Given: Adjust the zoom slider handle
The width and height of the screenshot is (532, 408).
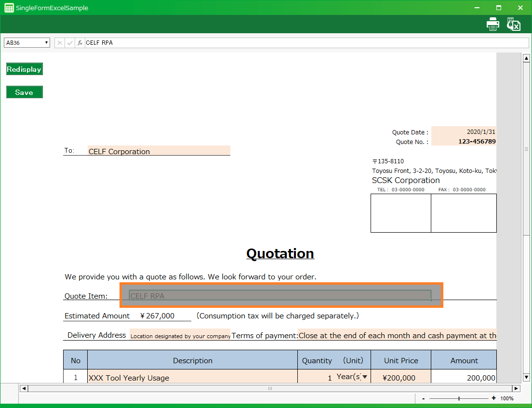Looking at the screenshot, I should (x=459, y=398).
